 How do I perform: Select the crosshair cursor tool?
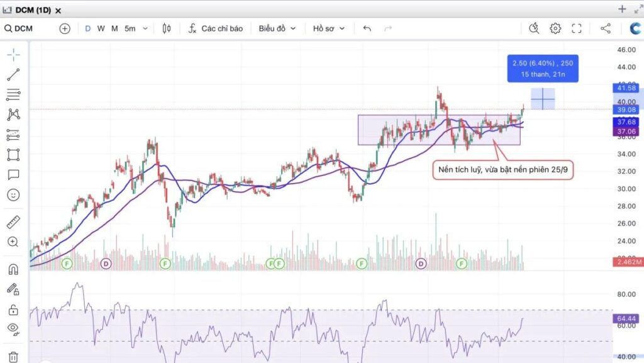point(13,54)
